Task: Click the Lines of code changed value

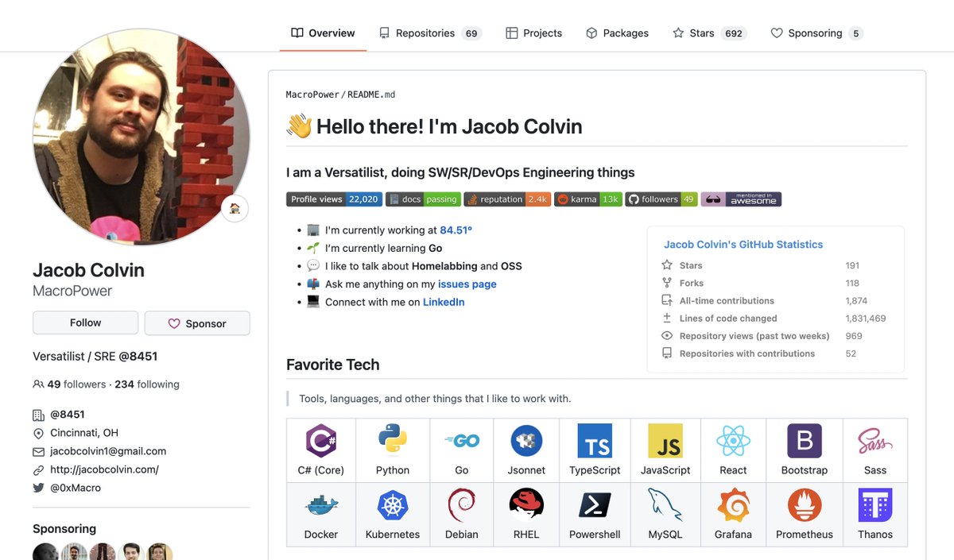Action: (866, 319)
